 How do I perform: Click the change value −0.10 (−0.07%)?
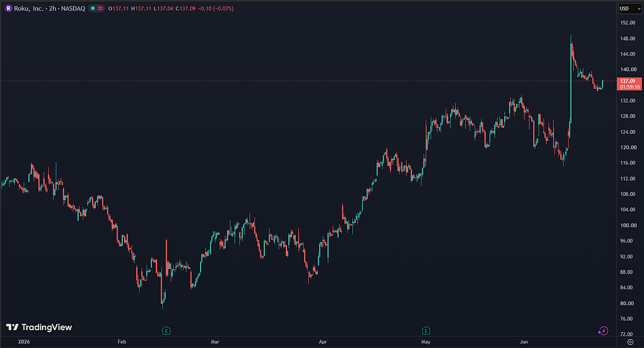click(x=216, y=9)
